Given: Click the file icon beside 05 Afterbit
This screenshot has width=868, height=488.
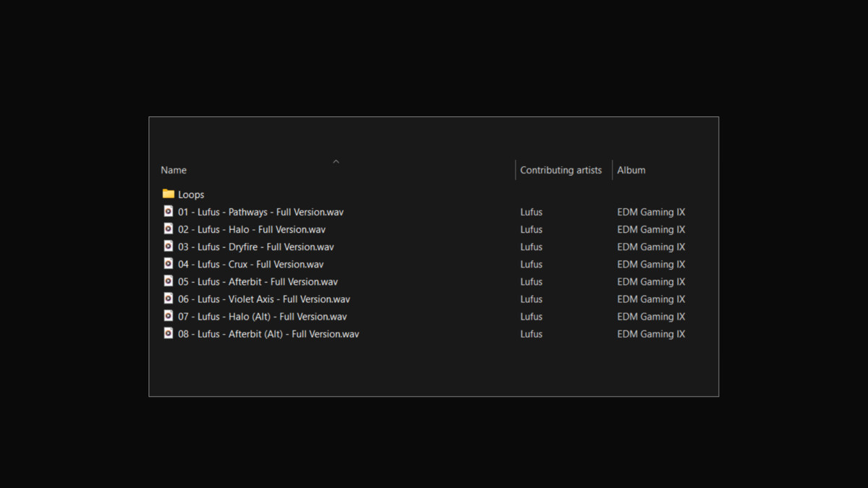Looking at the screenshot, I should click(x=169, y=281).
